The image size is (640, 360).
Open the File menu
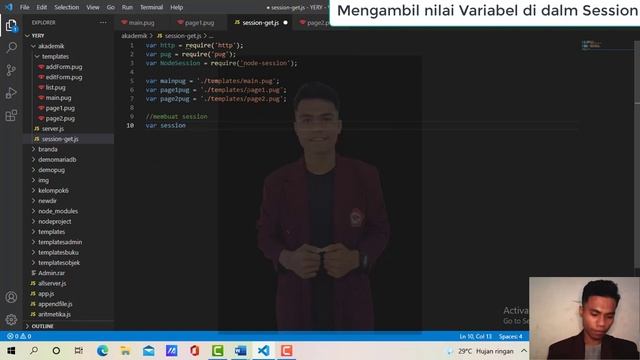(24, 7)
